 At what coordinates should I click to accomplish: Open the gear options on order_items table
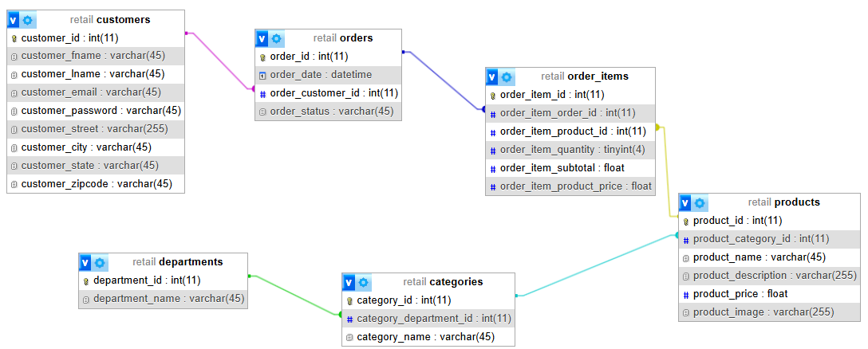coord(506,76)
